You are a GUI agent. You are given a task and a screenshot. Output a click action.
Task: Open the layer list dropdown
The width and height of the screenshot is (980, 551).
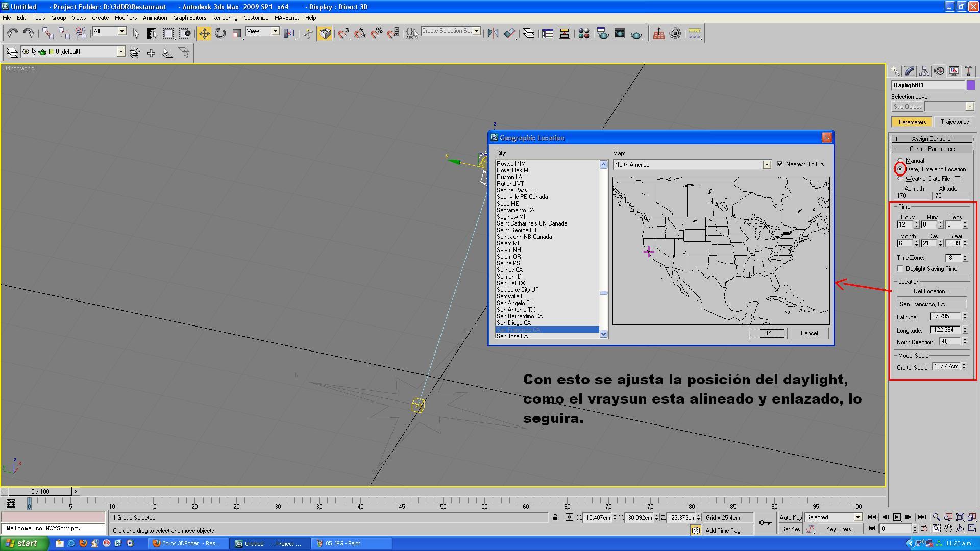point(121,52)
